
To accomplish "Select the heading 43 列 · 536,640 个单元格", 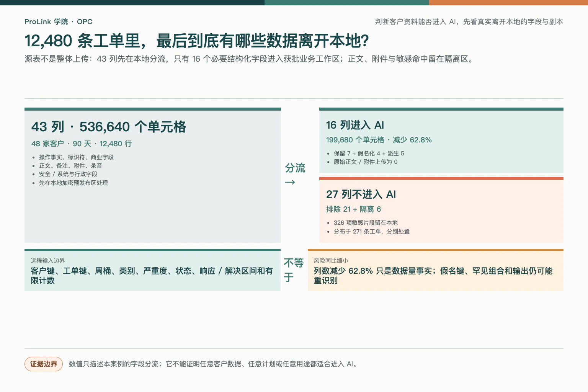I will click(x=109, y=127).
